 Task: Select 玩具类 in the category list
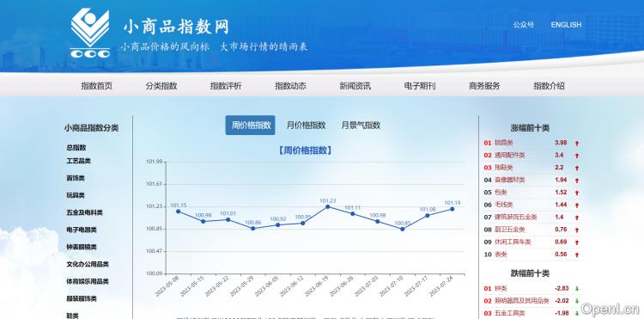click(x=76, y=195)
